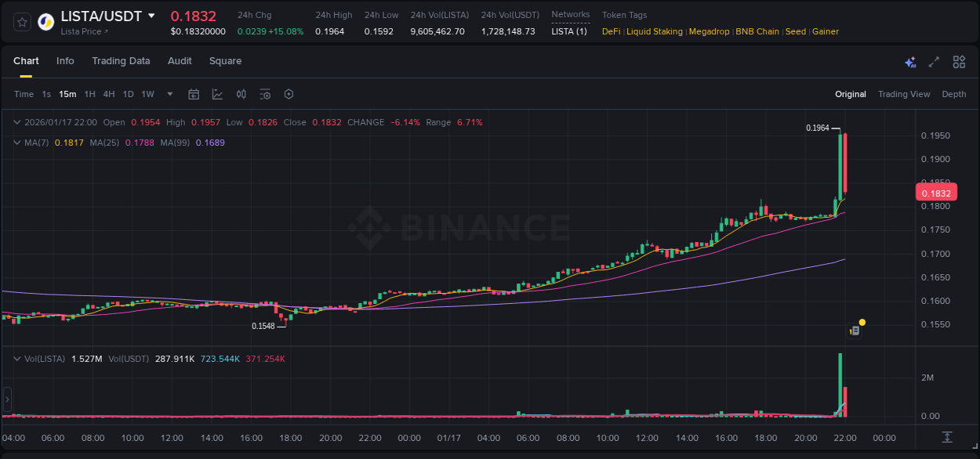Image resolution: width=980 pixels, height=459 pixels.
Task: Open additional timeframes dropdown next to 1W
Action: 169,94
